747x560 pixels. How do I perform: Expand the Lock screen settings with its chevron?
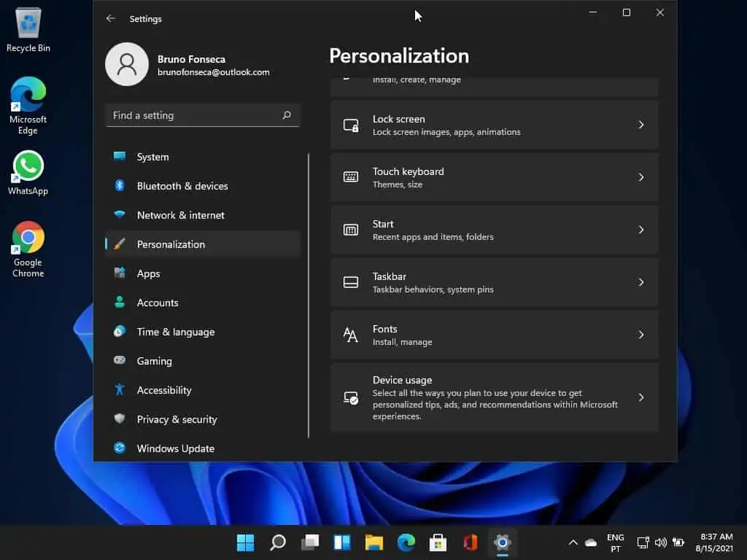640,125
